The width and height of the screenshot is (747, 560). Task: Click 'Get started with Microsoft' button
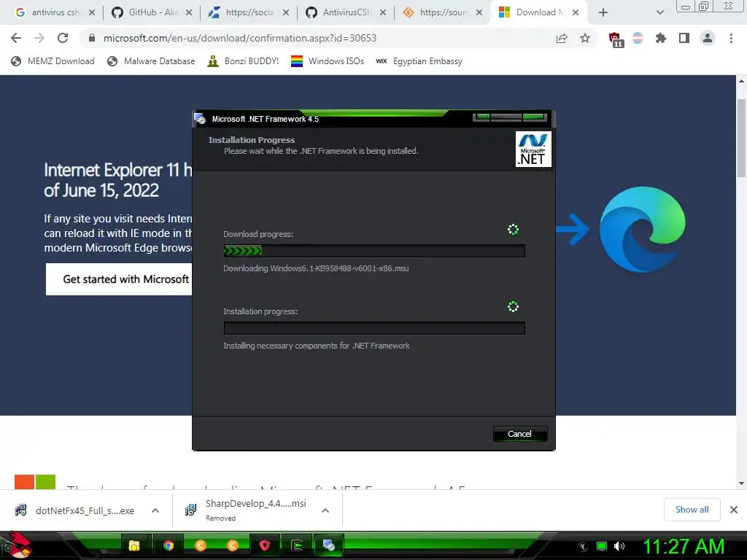119,279
